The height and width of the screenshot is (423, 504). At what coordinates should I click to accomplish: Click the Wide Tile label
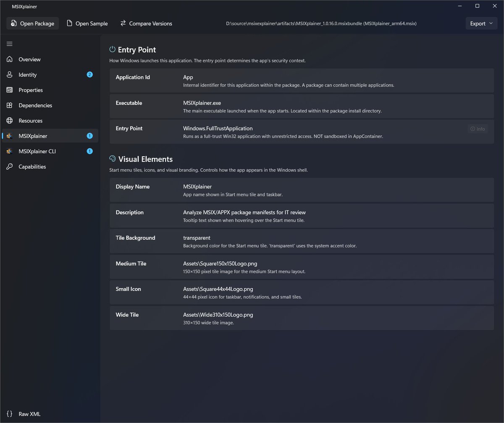pyautogui.click(x=127, y=315)
